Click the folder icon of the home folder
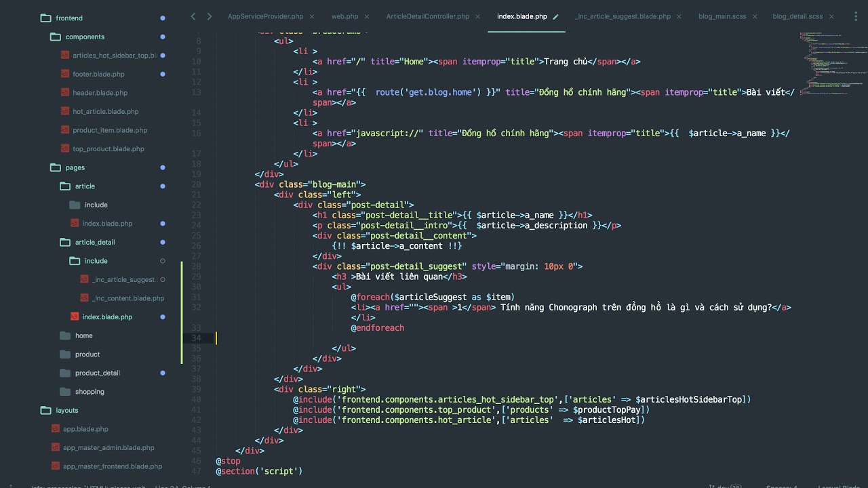Image resolution: width=868 pixels, height=488 pixels. (65, 335)
